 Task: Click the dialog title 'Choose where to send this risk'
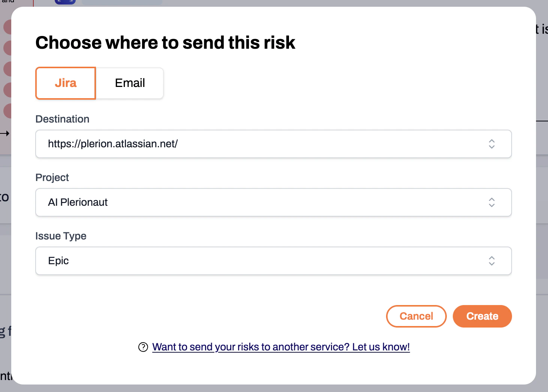[x=165, y=42]
